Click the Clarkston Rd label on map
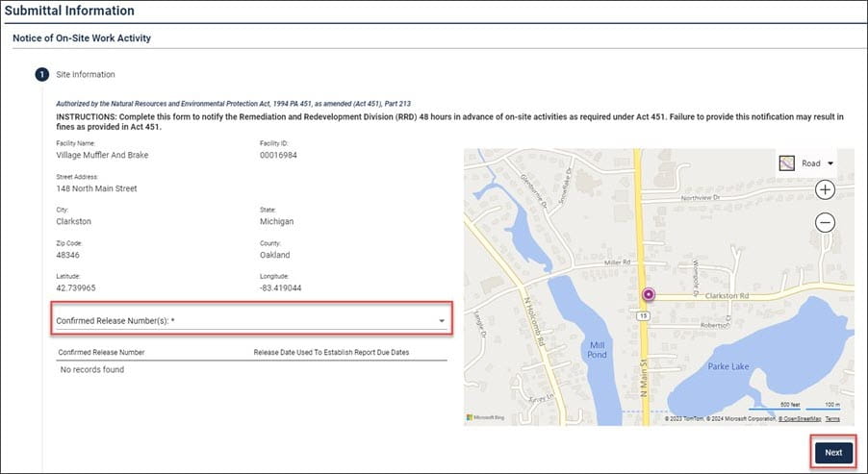The image size is (868, 474). 727,296
